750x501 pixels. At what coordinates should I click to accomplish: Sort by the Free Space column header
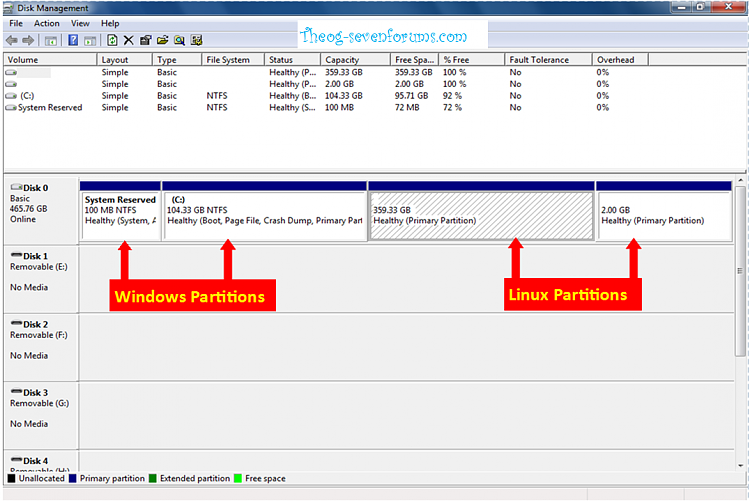pos(415,60)
